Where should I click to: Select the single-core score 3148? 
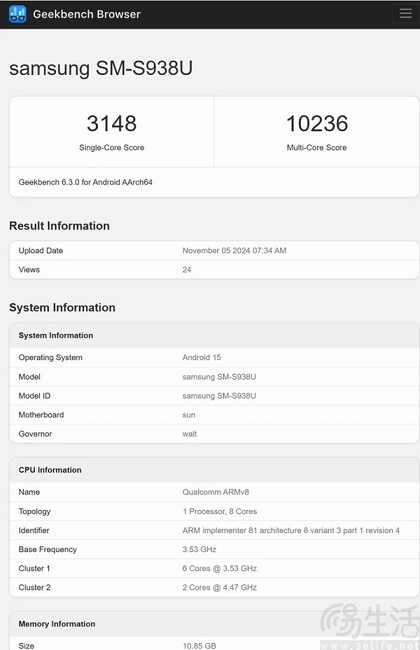click(x=112, y=124)
